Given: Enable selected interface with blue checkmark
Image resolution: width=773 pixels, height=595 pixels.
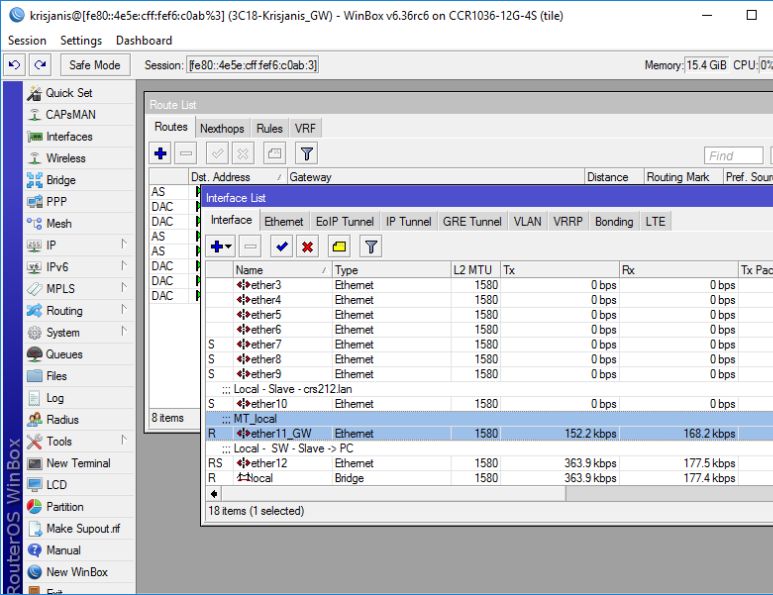Looking at the screenshot, I should pos(281,246).
